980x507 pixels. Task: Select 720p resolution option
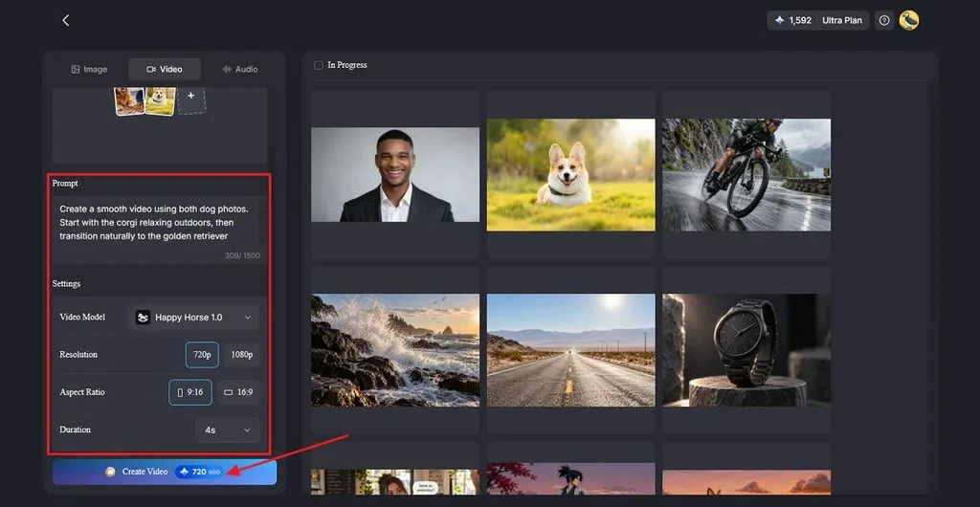202,355
